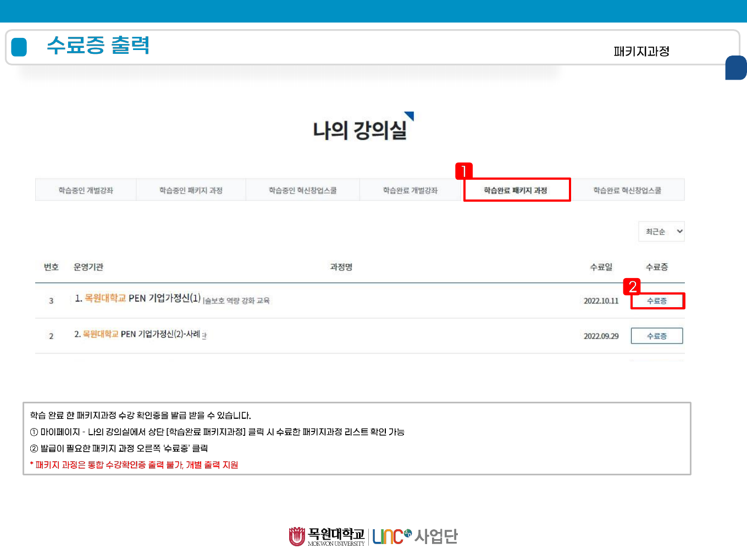Switch to 학습완료 혁신창업스쿨 tab
This screenshot has width=747, height=560.
627,190
